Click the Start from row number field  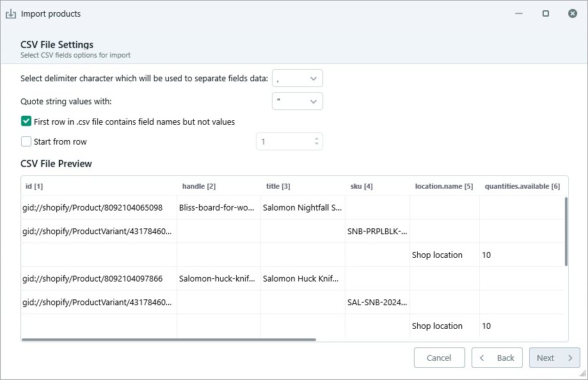point(282,141)
